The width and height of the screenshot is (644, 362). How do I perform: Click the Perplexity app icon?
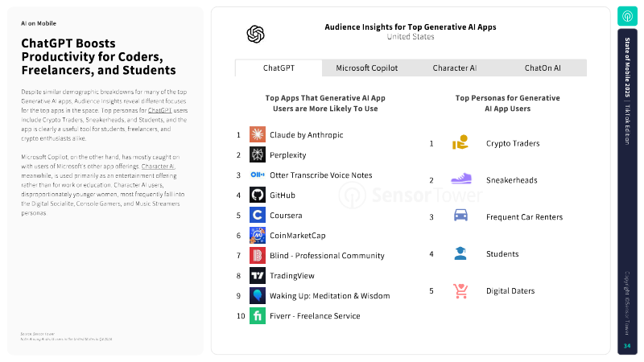tap(258, 154)
